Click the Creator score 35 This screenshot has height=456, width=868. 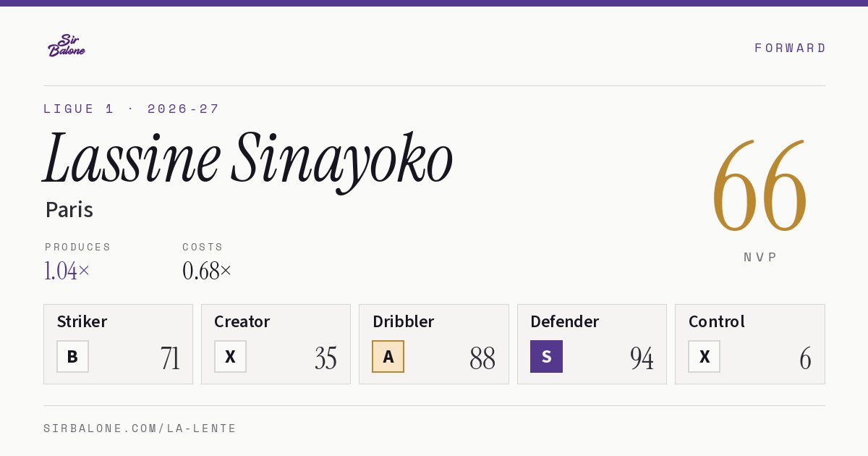coord(325,358)
